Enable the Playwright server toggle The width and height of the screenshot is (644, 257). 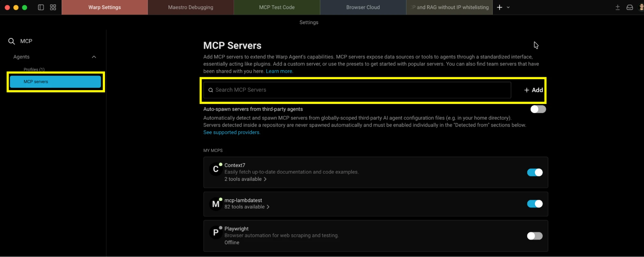[535, 236]
